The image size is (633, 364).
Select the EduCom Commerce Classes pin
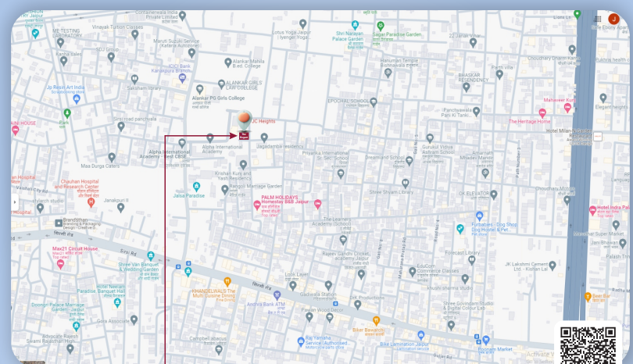click(x=412, y=272)
